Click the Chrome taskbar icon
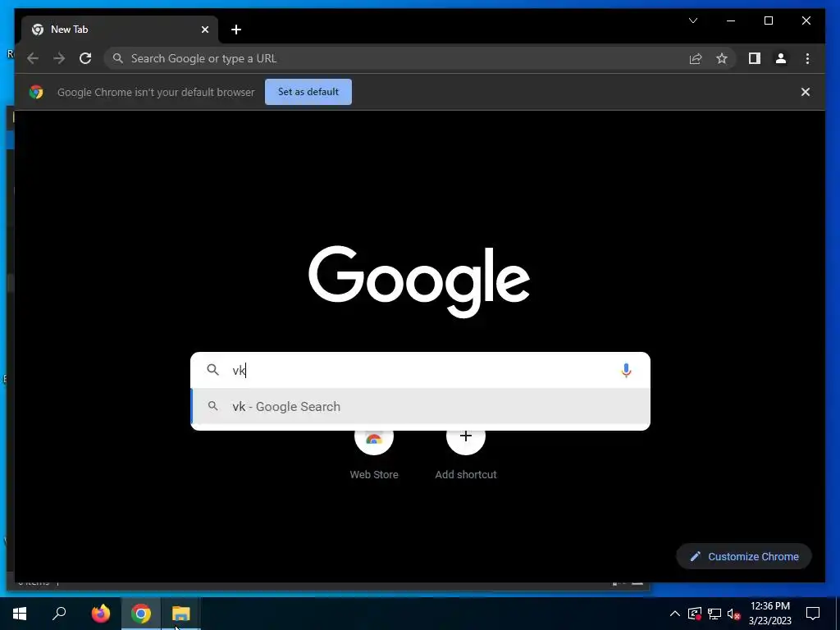840x630 pixels. pyautogui.click(x=141, y=614)
